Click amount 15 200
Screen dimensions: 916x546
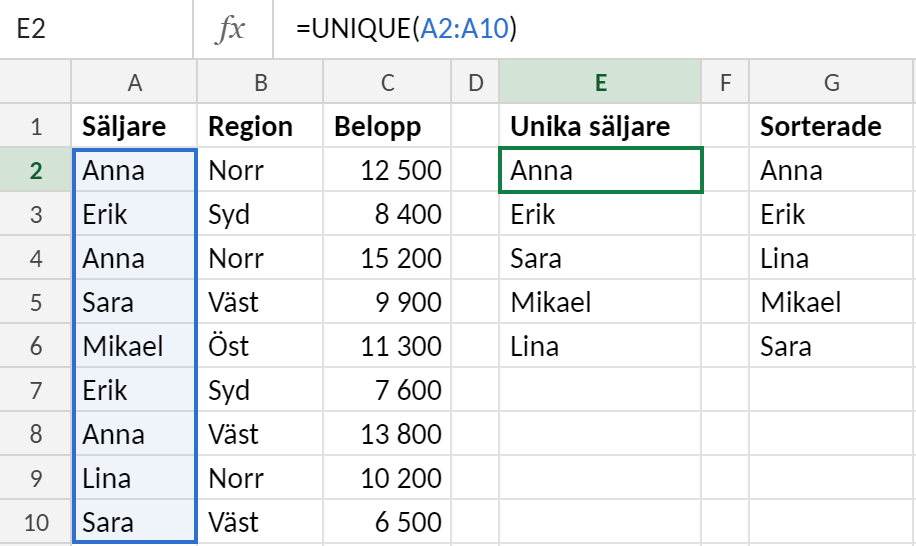(387, 258)
